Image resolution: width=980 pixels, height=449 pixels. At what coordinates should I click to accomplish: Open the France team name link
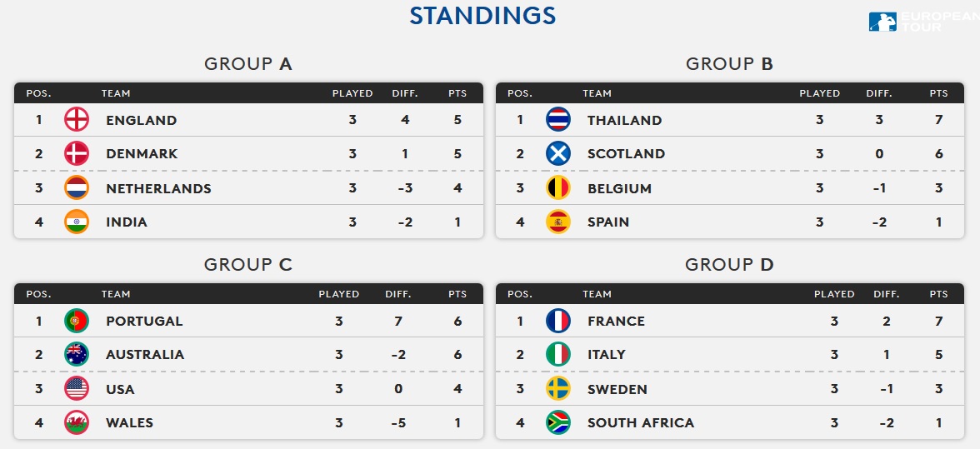(x=616, y=321)
